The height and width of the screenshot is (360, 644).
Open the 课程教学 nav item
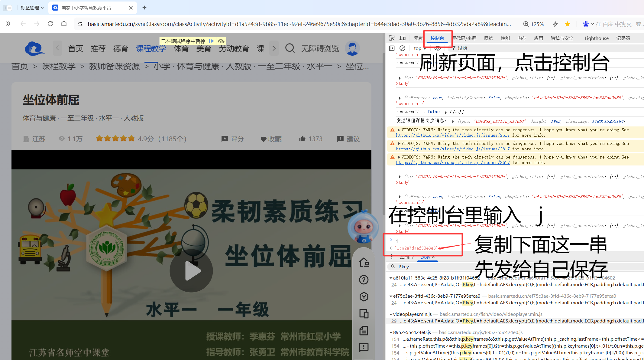coord(151,48)
